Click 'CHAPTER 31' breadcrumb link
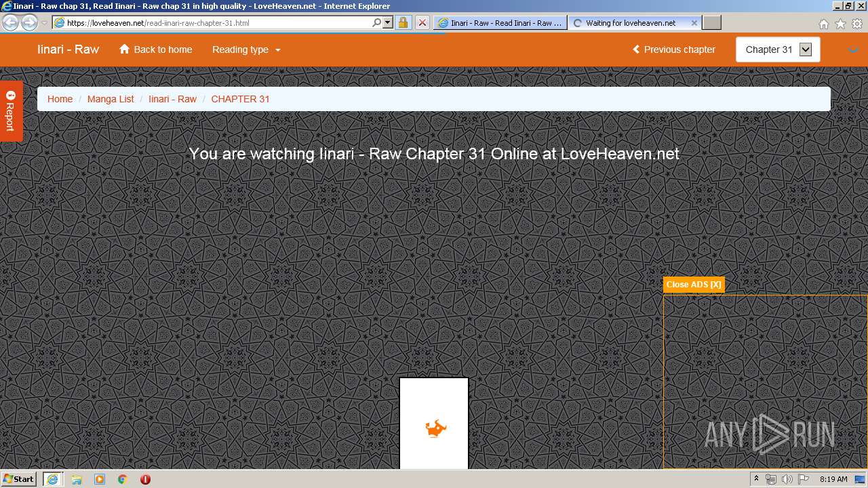 [240, 99]
